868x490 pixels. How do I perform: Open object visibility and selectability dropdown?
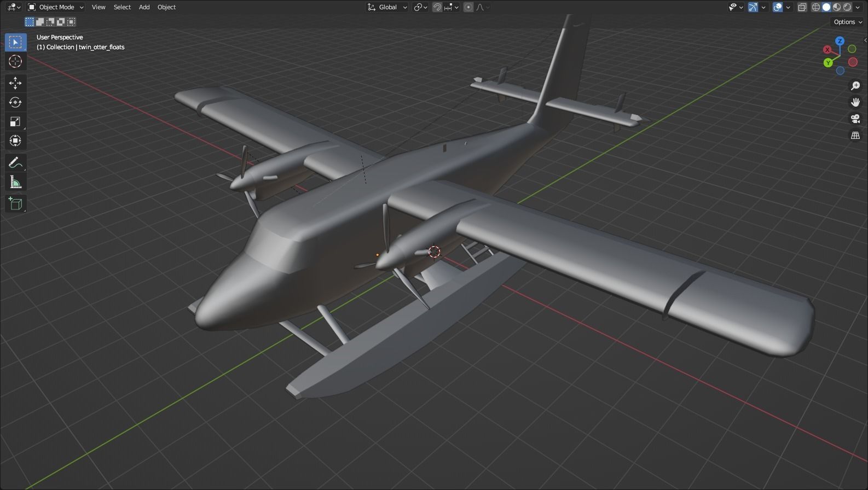(736, 7)
